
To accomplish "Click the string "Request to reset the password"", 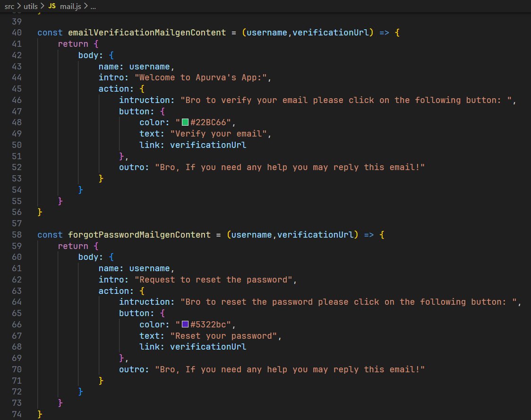I will pos(214,280).
